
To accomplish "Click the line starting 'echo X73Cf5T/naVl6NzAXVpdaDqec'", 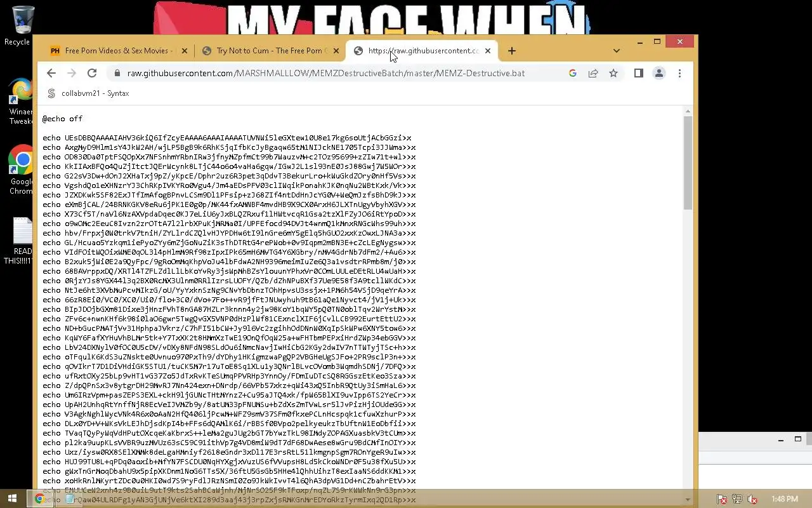I will pyautogui.click(x=229, y=214).
